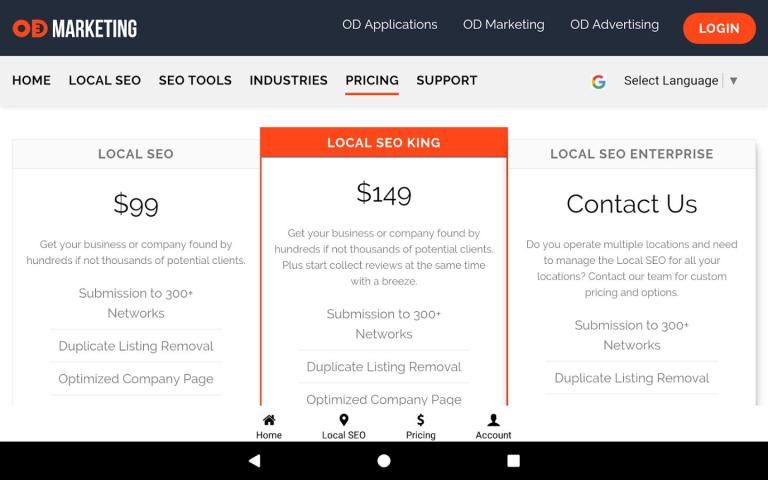Tap the Home icon in bottom bar
The image size is (768, 480).
269,421
